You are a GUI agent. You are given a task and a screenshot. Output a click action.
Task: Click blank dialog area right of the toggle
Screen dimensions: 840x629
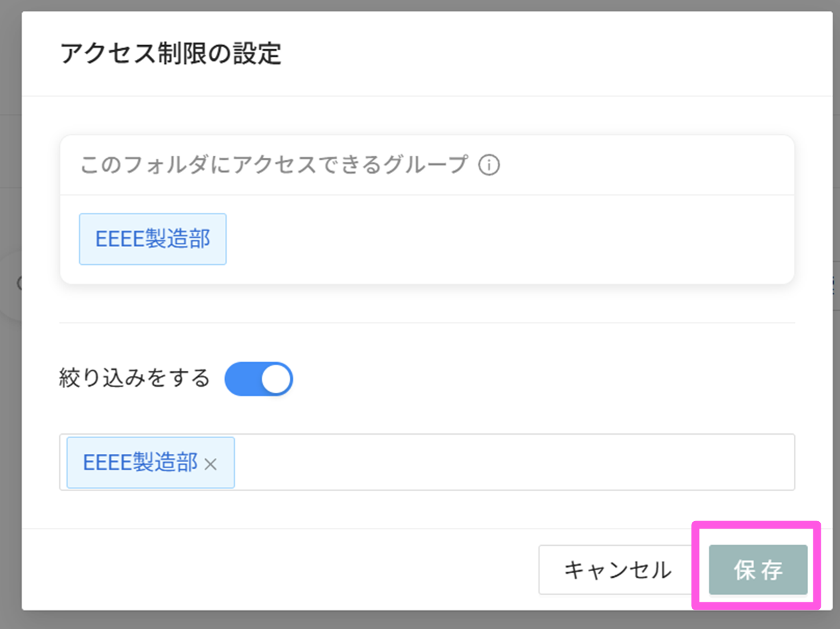tap(532, 379)
